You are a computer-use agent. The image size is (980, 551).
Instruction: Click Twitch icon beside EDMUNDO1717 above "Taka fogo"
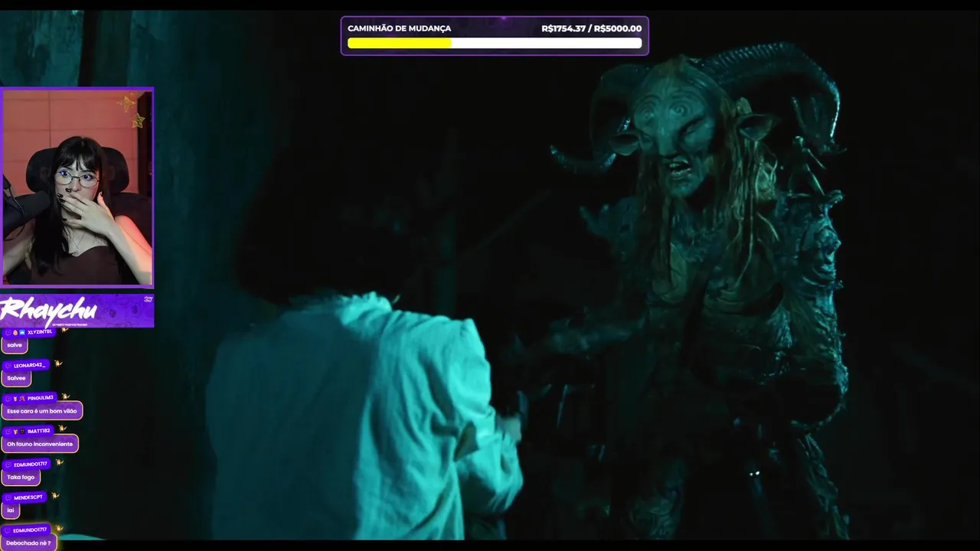pos(8,465)
